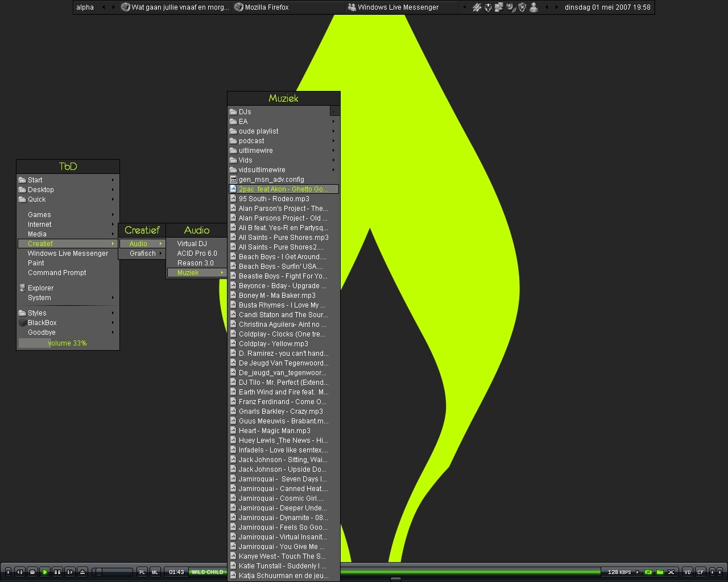Click the Explorer icon in TbD menu
The image size is (728, 582).
(x=23, y=288)
